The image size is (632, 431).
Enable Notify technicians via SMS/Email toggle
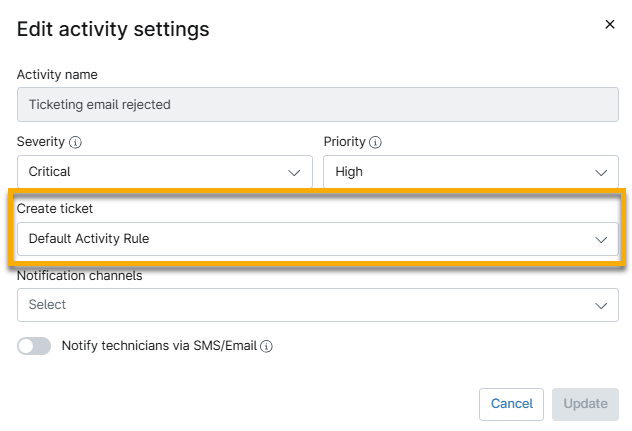(x=33, y=346)
